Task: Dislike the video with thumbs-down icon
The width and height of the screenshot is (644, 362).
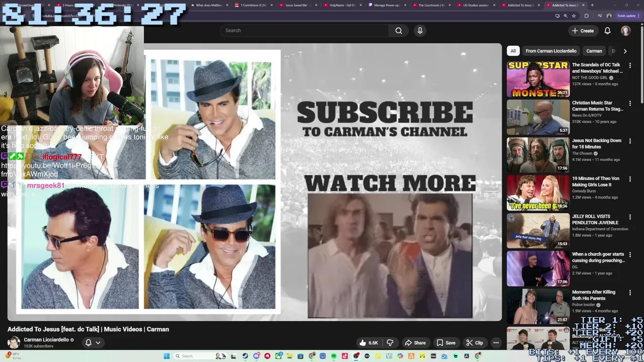Action: (390, 343)
